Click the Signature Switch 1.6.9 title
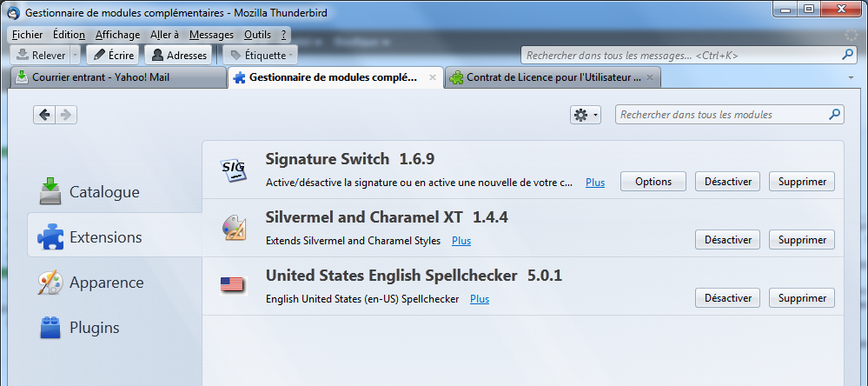Viewport: 868px width, 386px height. click(x=350, y=159)
